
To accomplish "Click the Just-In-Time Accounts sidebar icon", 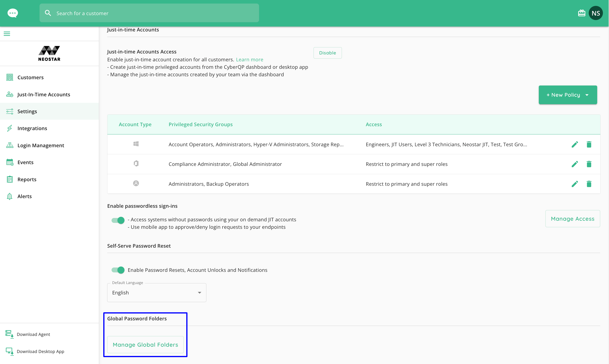I will 10,94.
